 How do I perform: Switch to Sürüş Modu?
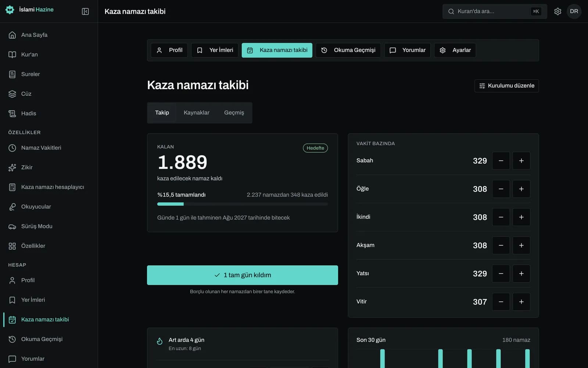(x=49, y=226)
